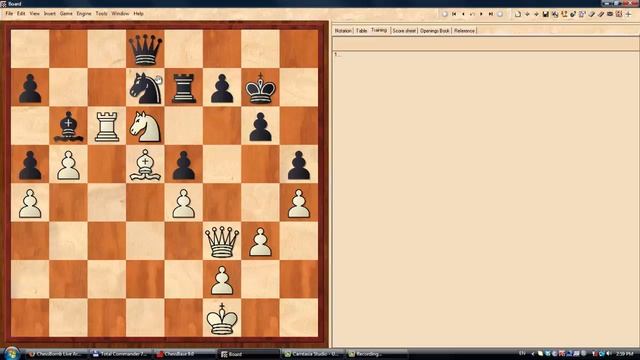Switch to the Table tab
This screenshot has height=360, width=640.
coord(362,31)
